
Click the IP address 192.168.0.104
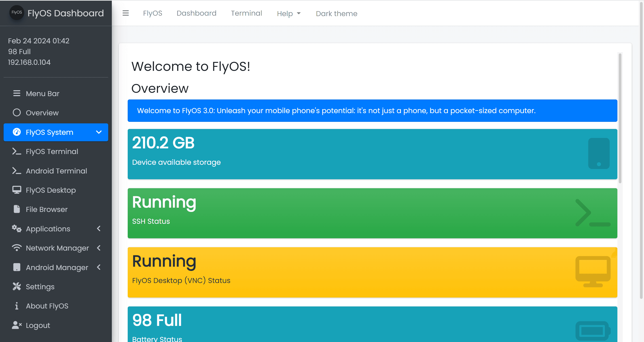(29, 62)
